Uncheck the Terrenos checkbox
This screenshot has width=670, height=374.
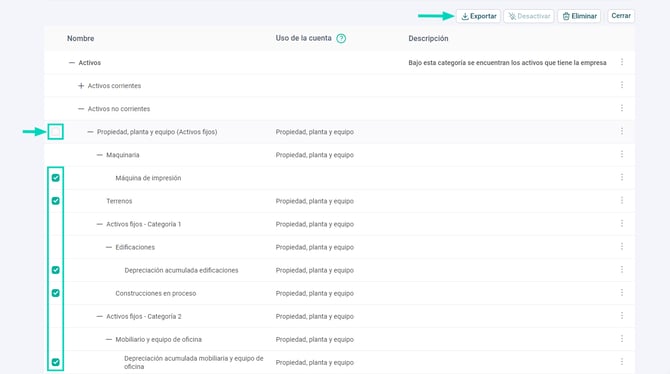pyautogui.click(x=56, y=201)
